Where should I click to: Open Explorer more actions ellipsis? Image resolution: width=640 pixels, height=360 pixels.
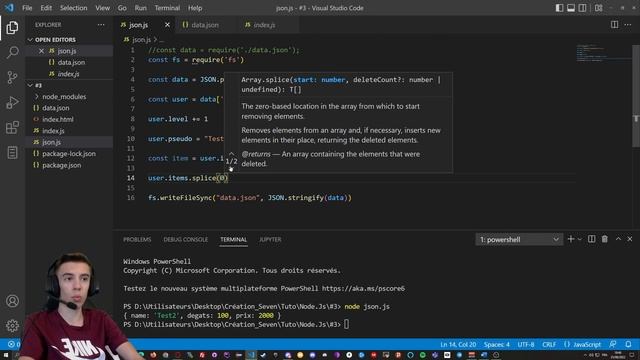[101, 25]
